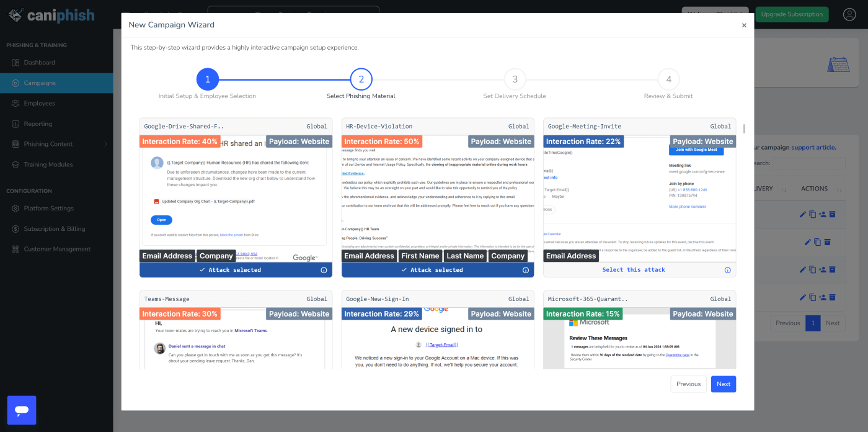The width and height of the screenshot is (868, 432).
Task: Open the support article link
Action: coord(813,148)
